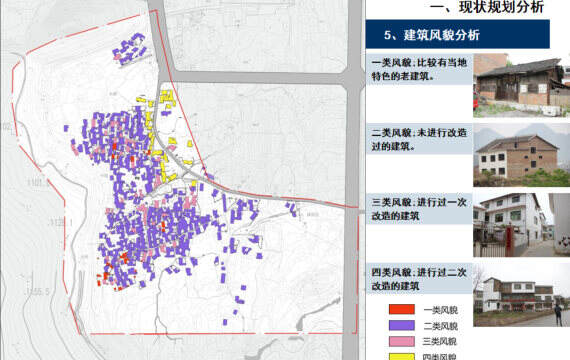Click the 二类风貌 legend label
The width and height of the screenshot is (570, 360).
coord(441,326)
